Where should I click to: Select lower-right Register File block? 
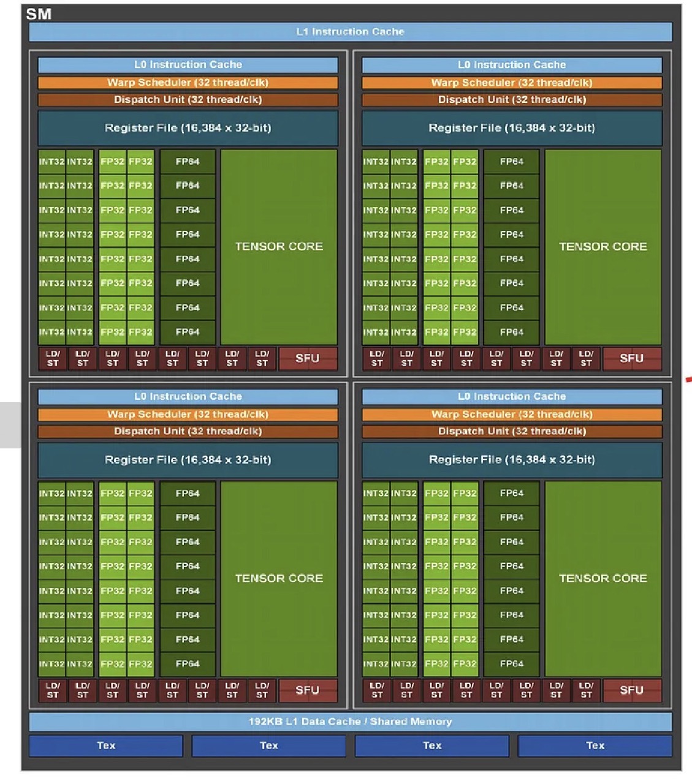click(512, 459)
